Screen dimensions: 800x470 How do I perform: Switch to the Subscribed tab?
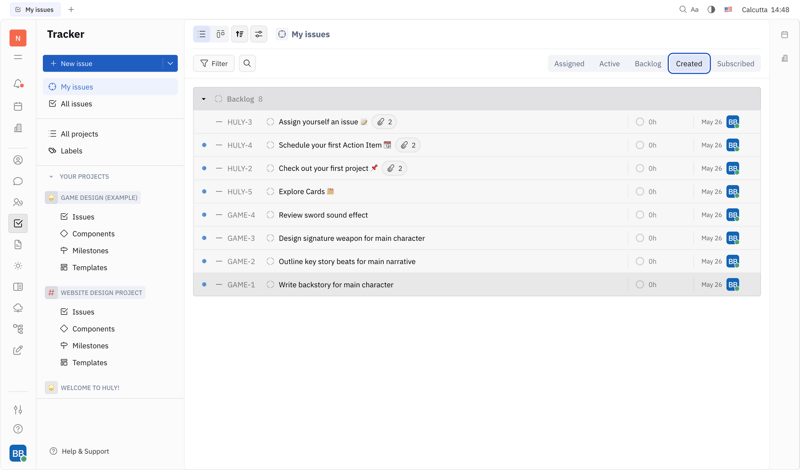(735, 64)
